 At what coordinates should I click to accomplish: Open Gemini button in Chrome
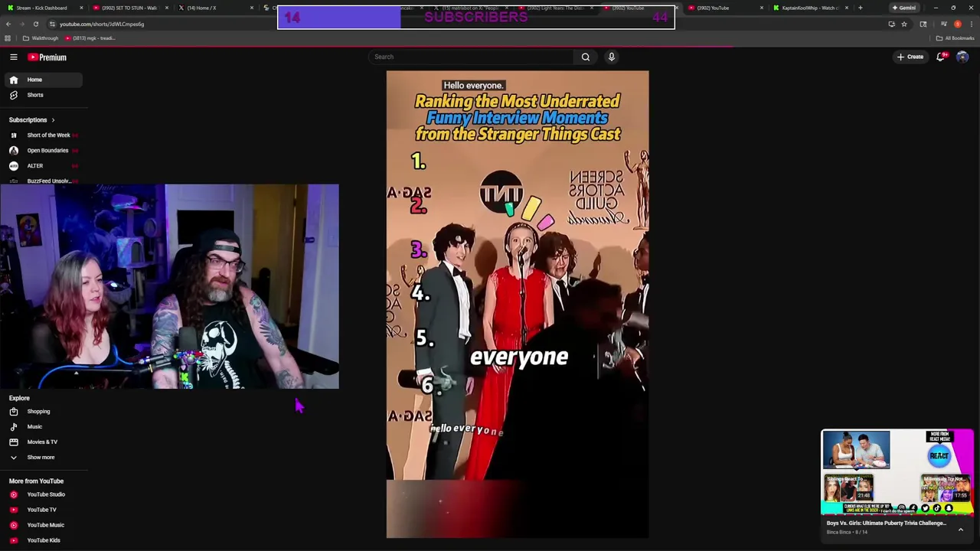tap(904, 8)
